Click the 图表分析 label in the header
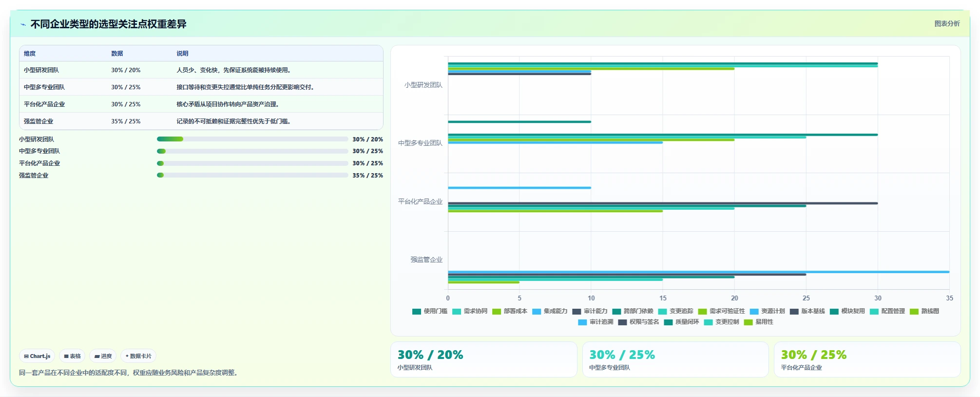The image size is (980, 397). (x=947, y=23)
